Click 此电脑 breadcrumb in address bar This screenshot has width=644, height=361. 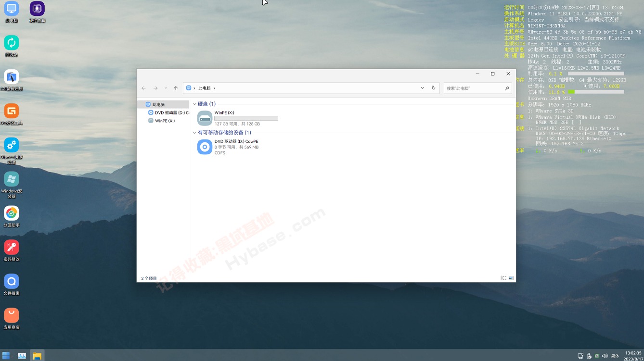click(205, 88)
